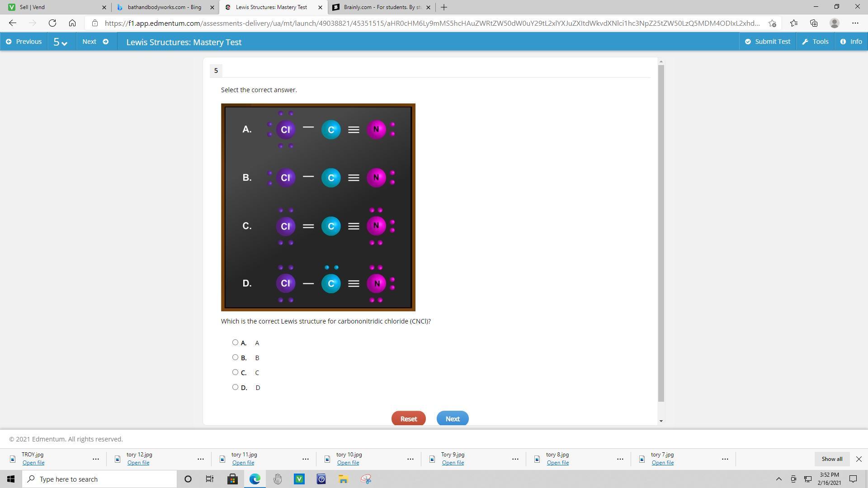Choose answer option D radio button

[235, 387]
